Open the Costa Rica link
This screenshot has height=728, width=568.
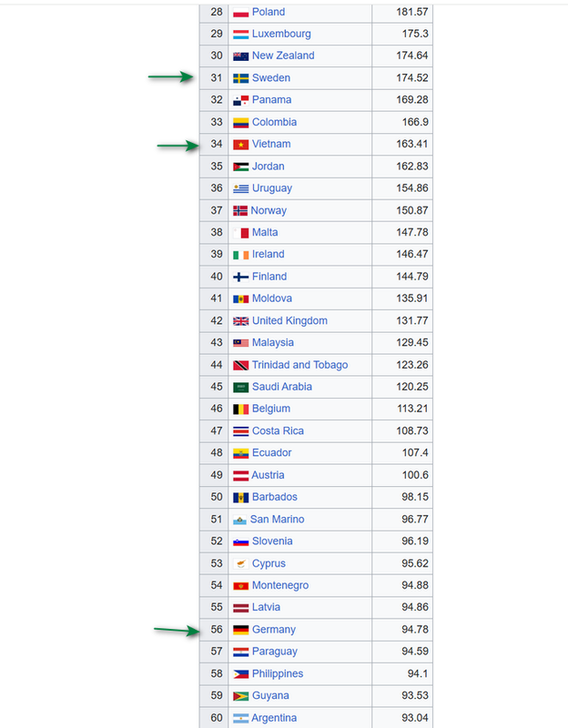(x=278, y=430)
